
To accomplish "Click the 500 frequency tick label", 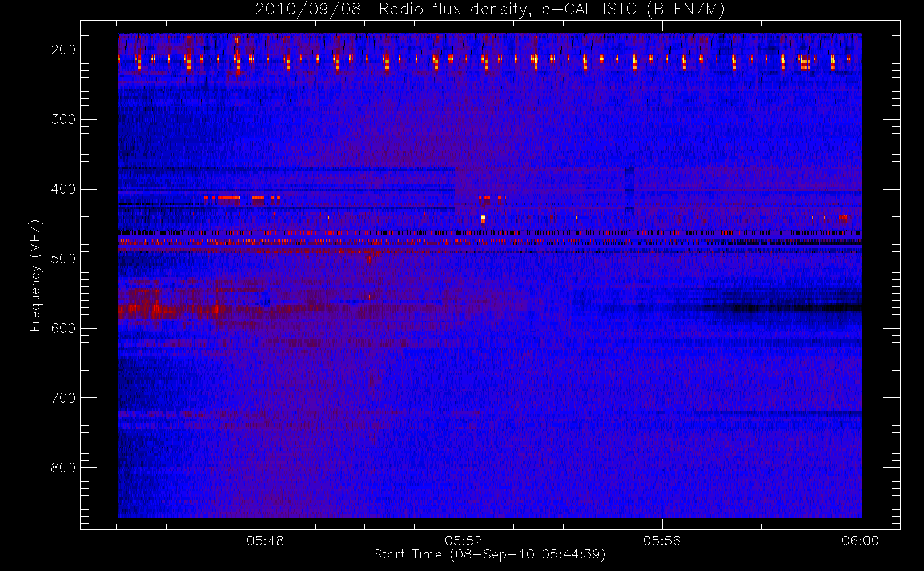I will [x=63, y=259].
